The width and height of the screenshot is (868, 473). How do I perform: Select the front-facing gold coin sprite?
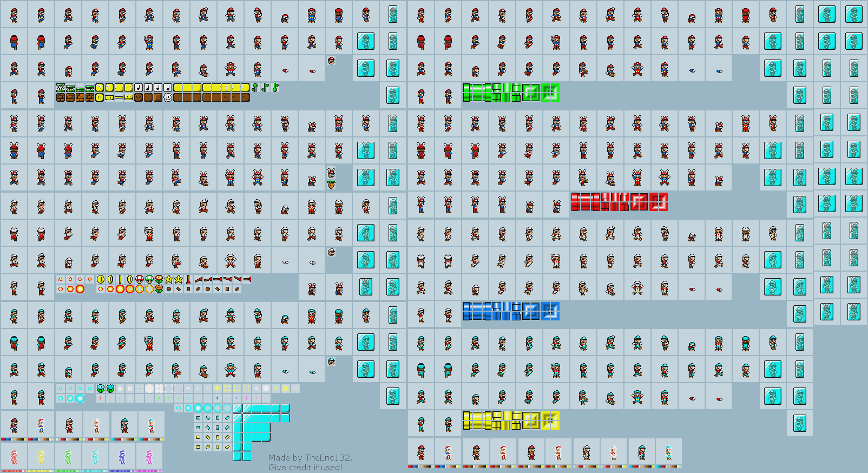pos(101,279)
